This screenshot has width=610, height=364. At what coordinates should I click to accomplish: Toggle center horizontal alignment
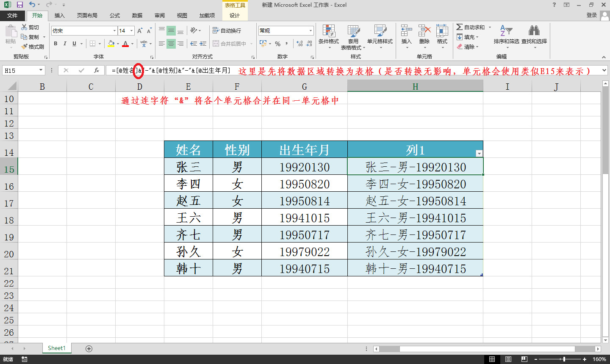point(171,44)
